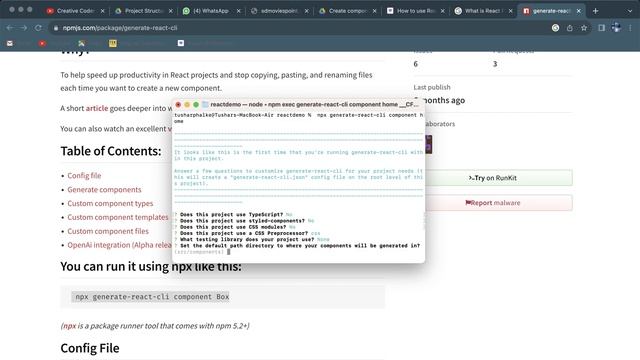Switch to WhatsApp tab
The width and height of the screenshot is (640, 360).
[x=212, y=11]
